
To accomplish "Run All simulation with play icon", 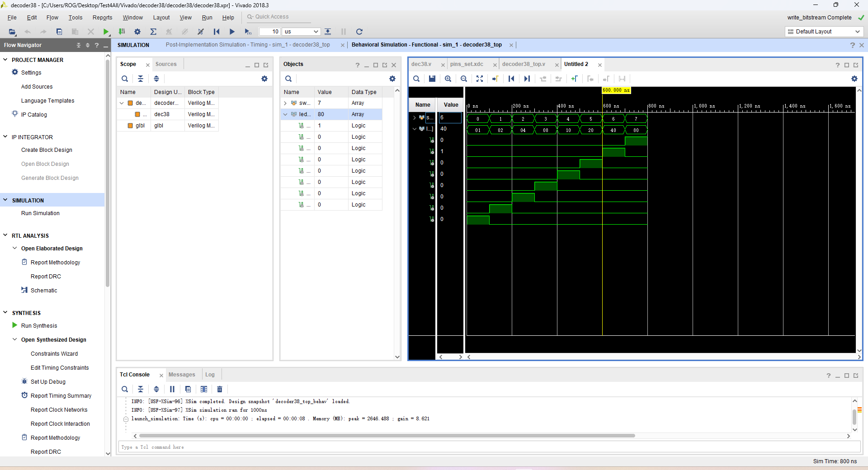I will click(x=232, y=32).
